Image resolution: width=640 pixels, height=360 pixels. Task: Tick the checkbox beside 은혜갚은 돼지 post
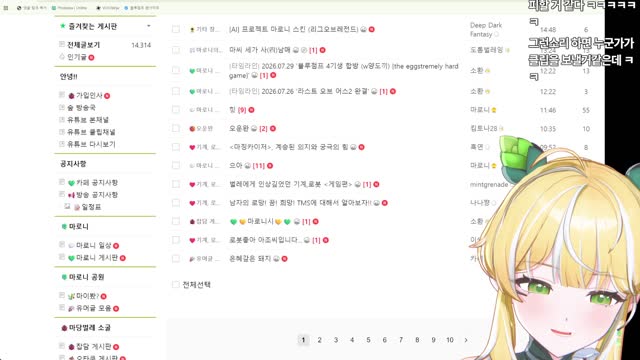pos(176,258)
